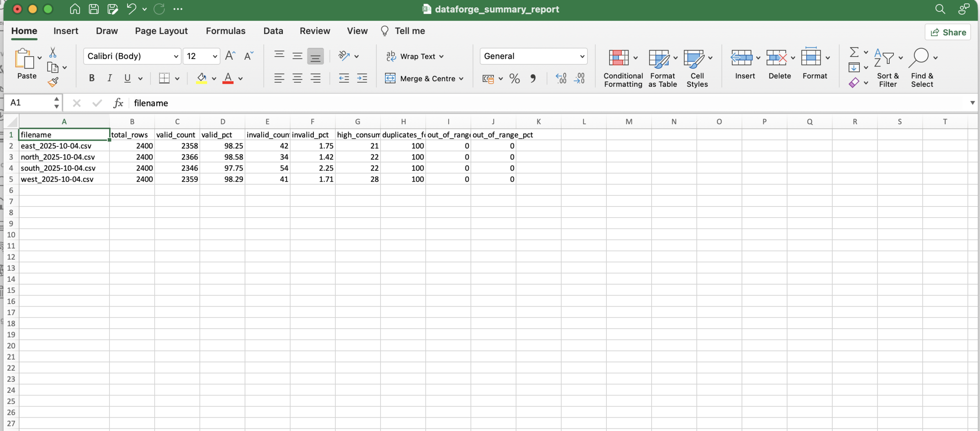Expand the Merge & Centre options
The width and height of the screenshot is (980, 431).
pyautogui.click(x=461, y=78)
